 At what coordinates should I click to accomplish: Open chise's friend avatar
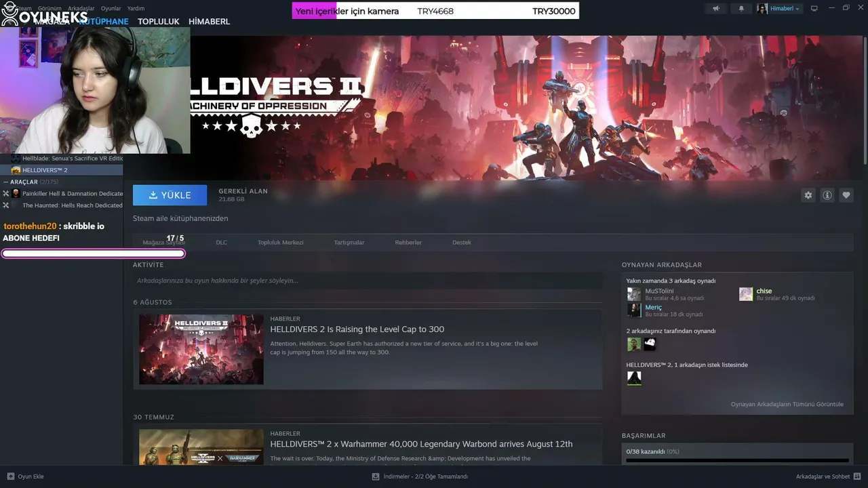coord(746,294)
